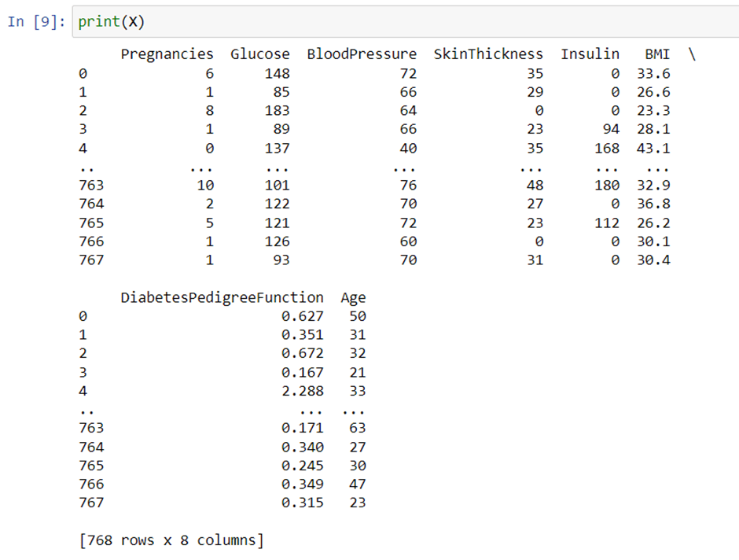The width and height of the screenshot is (739, 560).
Task: Click inside the print(X) code cell
Action: pos(406,22)
